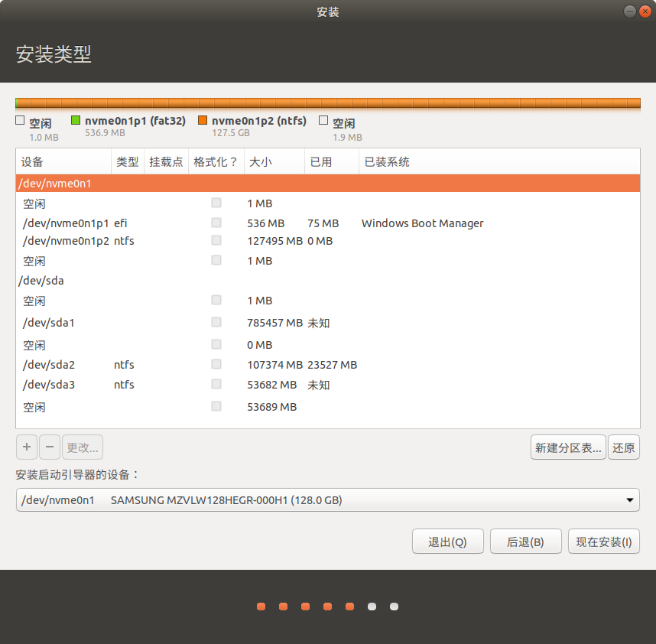Select the /dev/sda2 ntfs row
This screenshot has width=656, height=644.
(327, 365)
